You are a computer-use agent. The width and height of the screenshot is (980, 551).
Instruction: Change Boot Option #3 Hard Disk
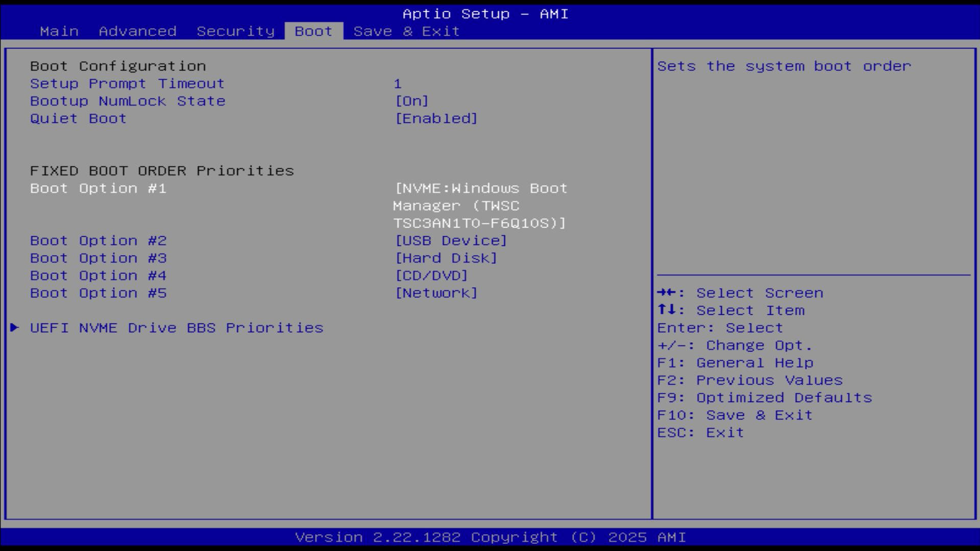pyautogui.click(x=446, y=258)
